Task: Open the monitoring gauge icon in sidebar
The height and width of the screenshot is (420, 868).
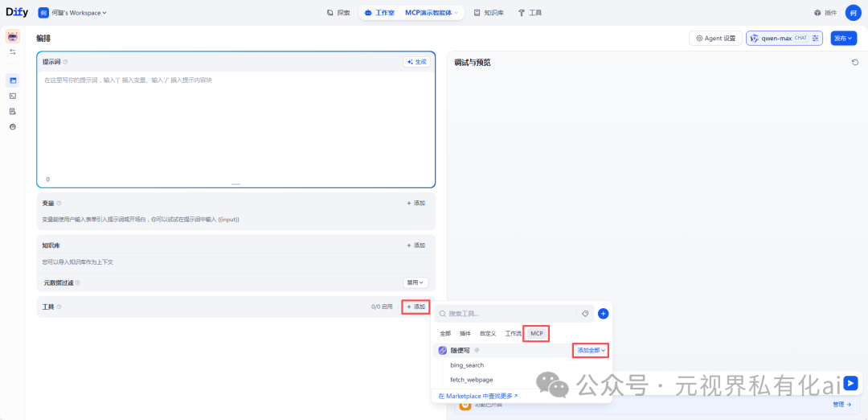Action: (13, 127)
